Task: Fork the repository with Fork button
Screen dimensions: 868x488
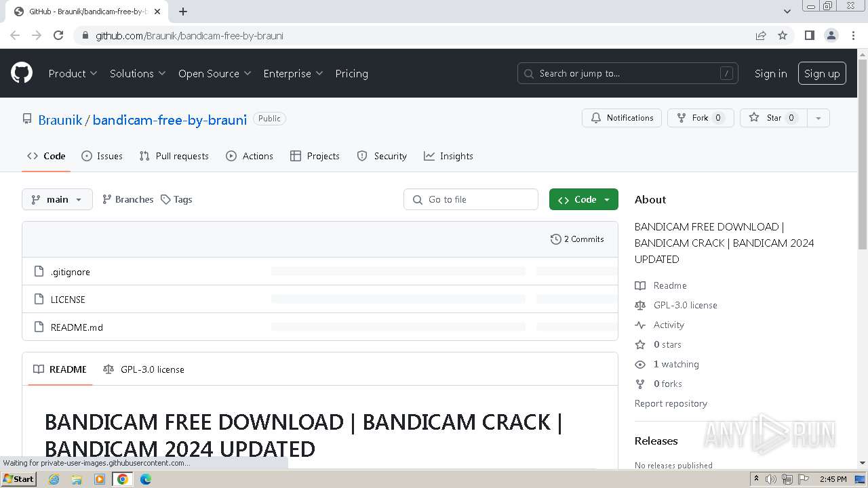Action: (x=701, y=118)
